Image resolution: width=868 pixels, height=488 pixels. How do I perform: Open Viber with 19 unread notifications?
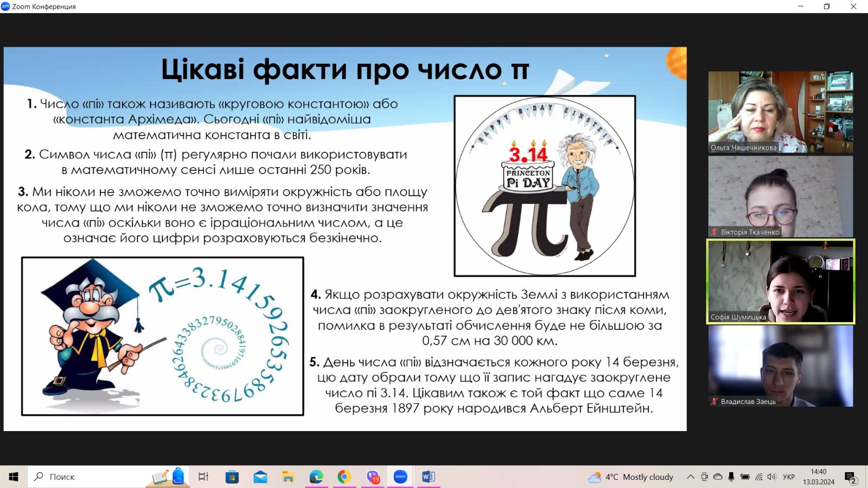[373, 477]
